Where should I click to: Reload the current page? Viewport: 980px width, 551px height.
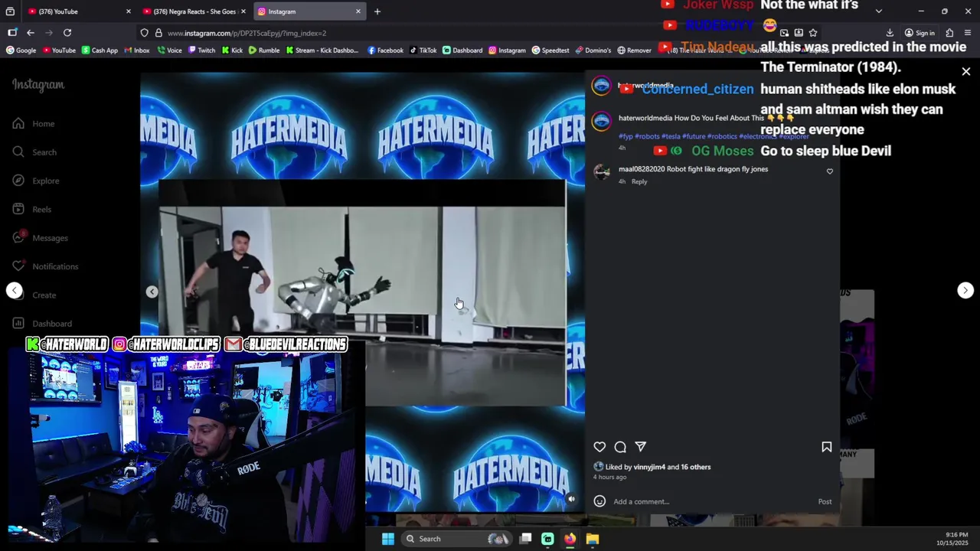(x=67, y=33)
